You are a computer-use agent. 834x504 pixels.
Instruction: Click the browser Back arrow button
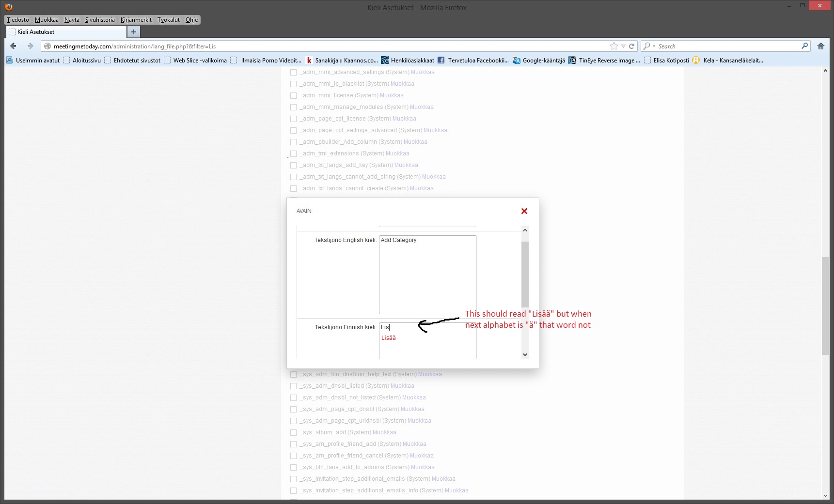[14, 46]
